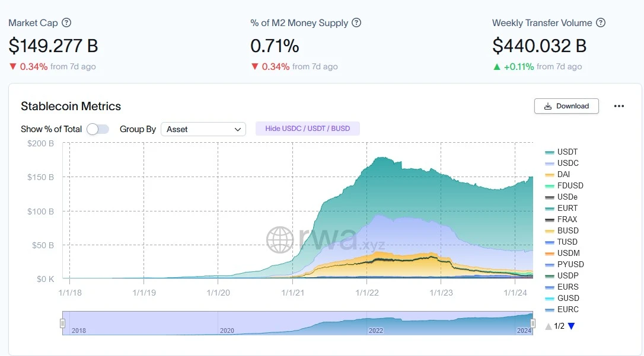Click the Weekly Transfer Volume help icon
The height and width of the screenshot is (356, 644).
pyautogui.click(x=601, y=23)
